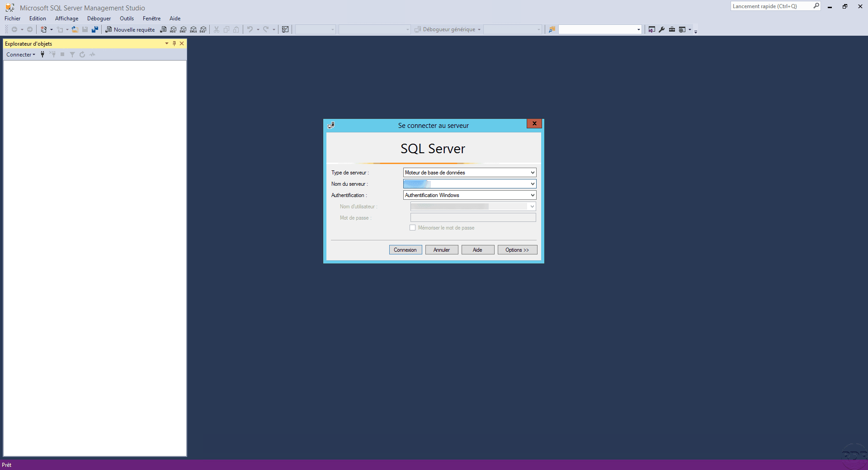Open a new DAX query
Screen dimensions: 868x470
203,29
